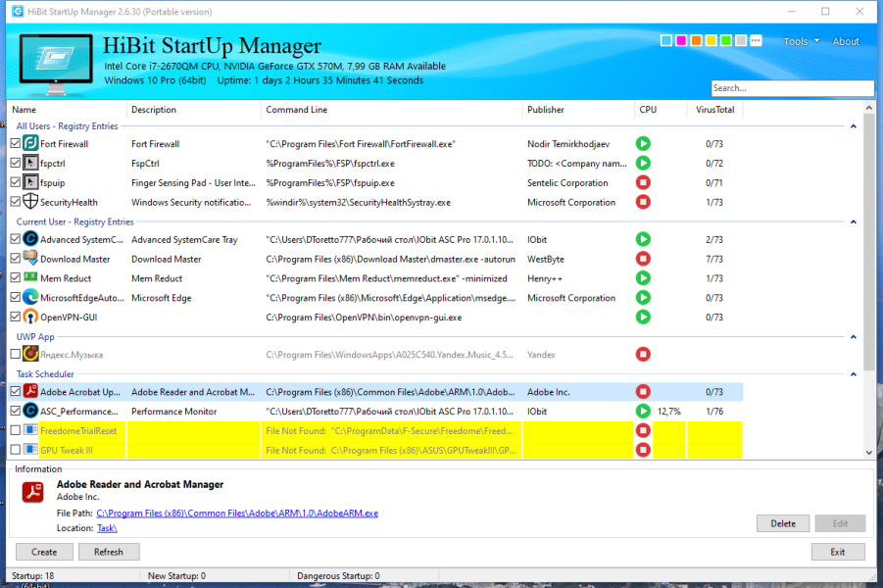Click the red stopped icon for GPU Tweak III
Viewport: 883px width, 588px height.
(x=643, y=450)
